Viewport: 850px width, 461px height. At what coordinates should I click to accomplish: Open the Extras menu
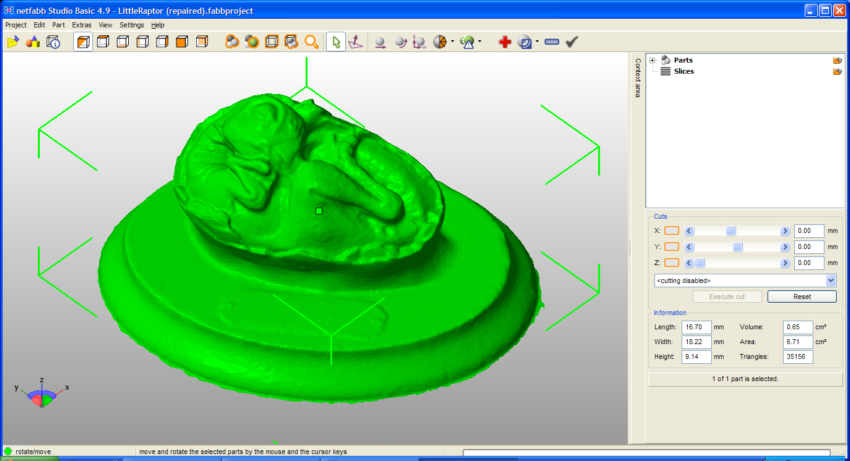pyautogui.click(x=81, y=24)
